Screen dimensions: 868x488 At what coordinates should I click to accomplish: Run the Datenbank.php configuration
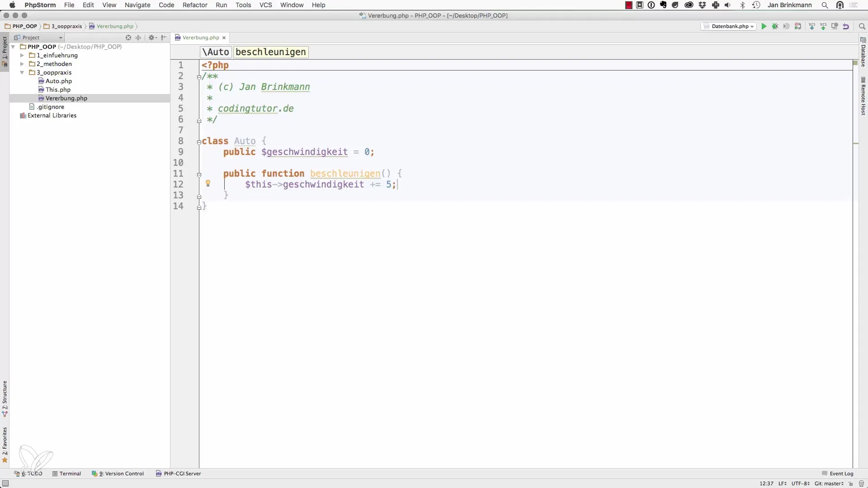click(764, 26)
